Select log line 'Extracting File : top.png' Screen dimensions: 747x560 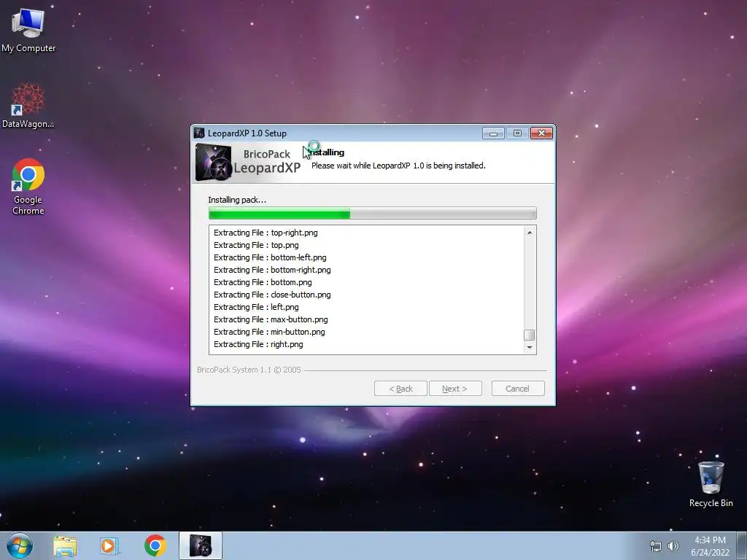(x=256, y=245)
